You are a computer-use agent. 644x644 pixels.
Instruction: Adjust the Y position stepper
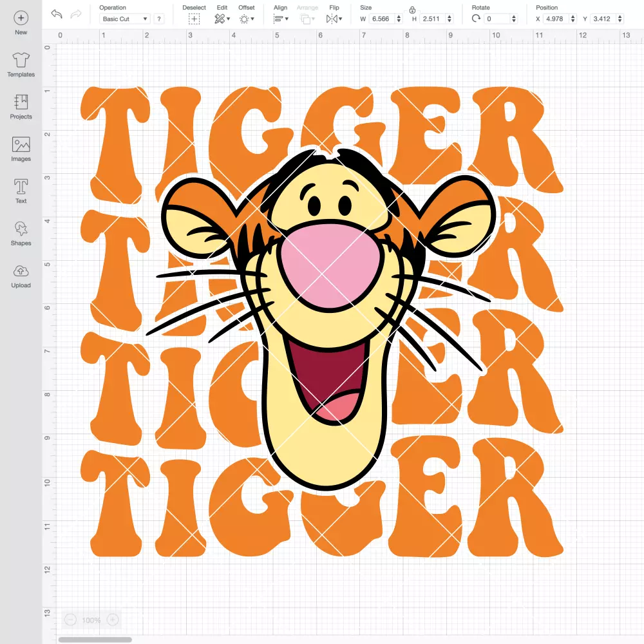tap(620, 19)
